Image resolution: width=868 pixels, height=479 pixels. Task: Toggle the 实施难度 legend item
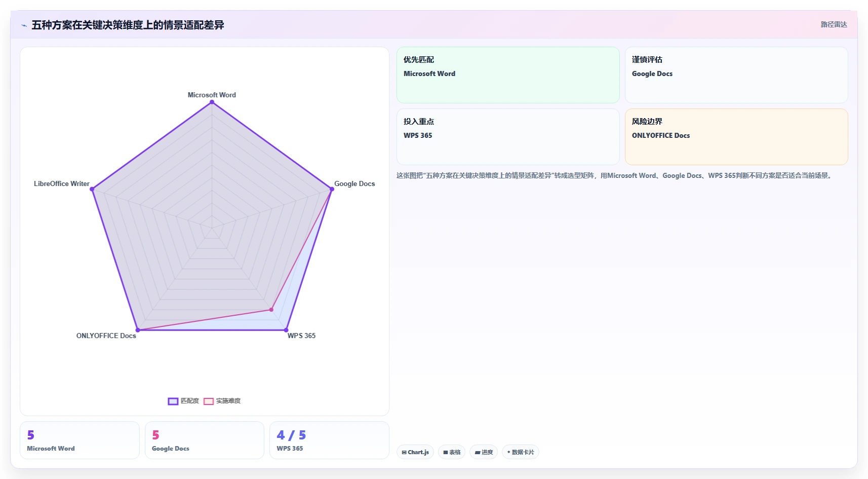pyautogui.click(x=222, y=401)
